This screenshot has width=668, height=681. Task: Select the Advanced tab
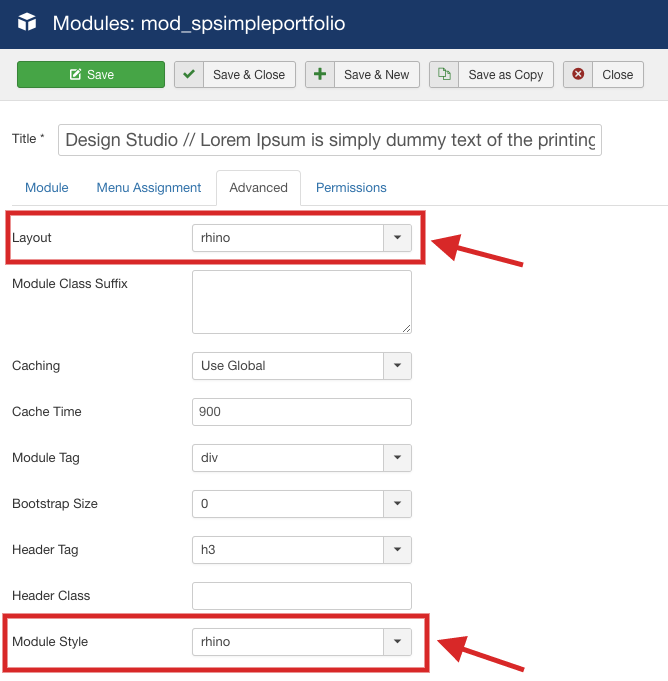(258, 187)
